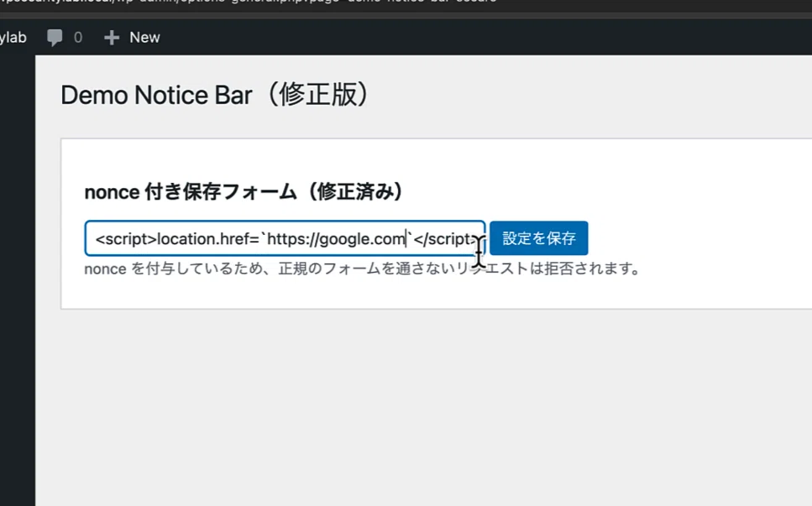Screen dimensions: 812x506
Task: Click the browser address bar URL
Action: click(x=249, y=2)
